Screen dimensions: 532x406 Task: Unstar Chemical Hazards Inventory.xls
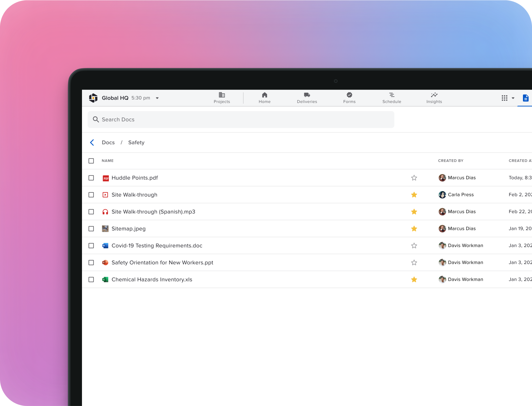[414, 279]
